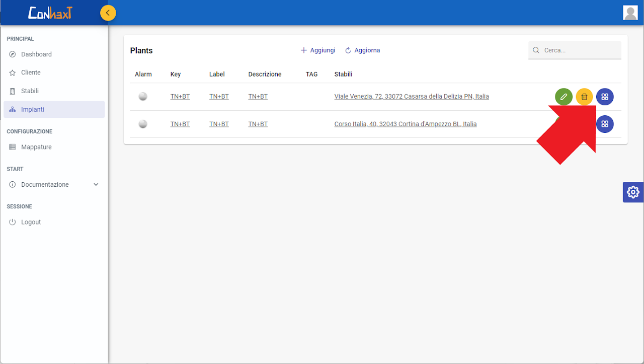Open the blue grid icon in first row
This screenshot has height=364, width=644.
(x=605, y=97)
